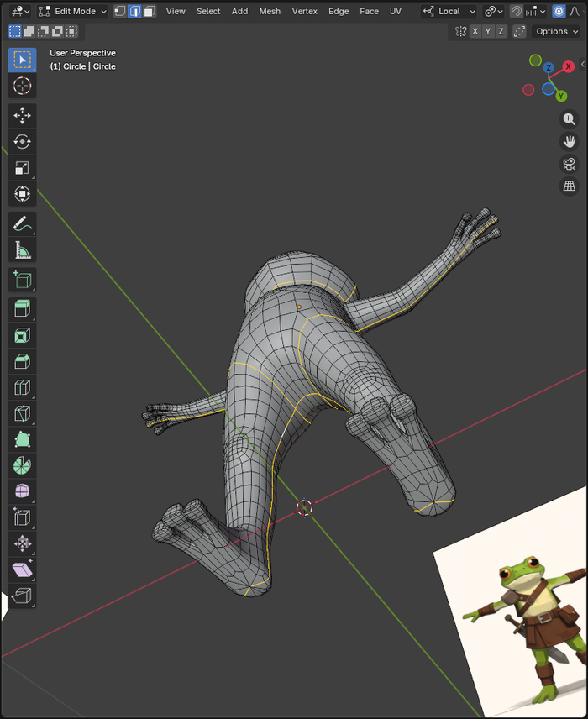Select the Spin tool
This screenshot has width=588, height=719.
pyautogui.click(x=22, y=465)
